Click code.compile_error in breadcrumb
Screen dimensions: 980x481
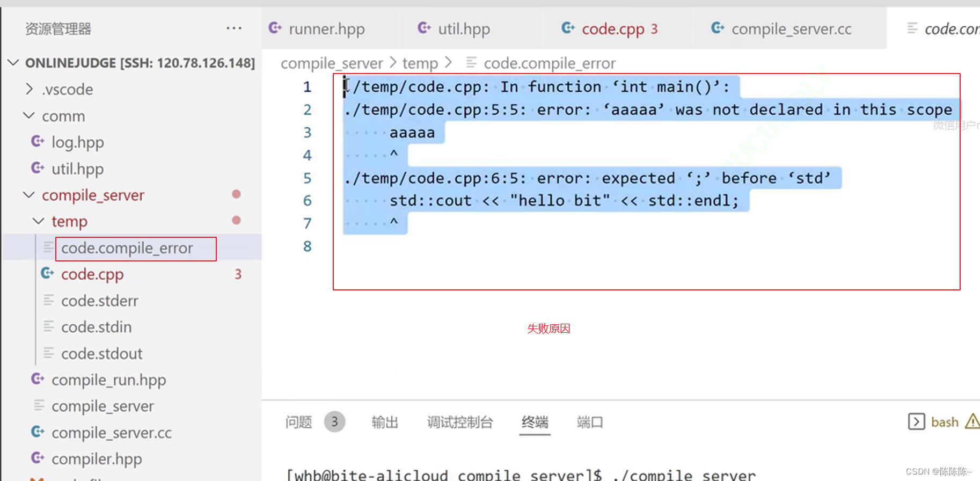point(550,63)
